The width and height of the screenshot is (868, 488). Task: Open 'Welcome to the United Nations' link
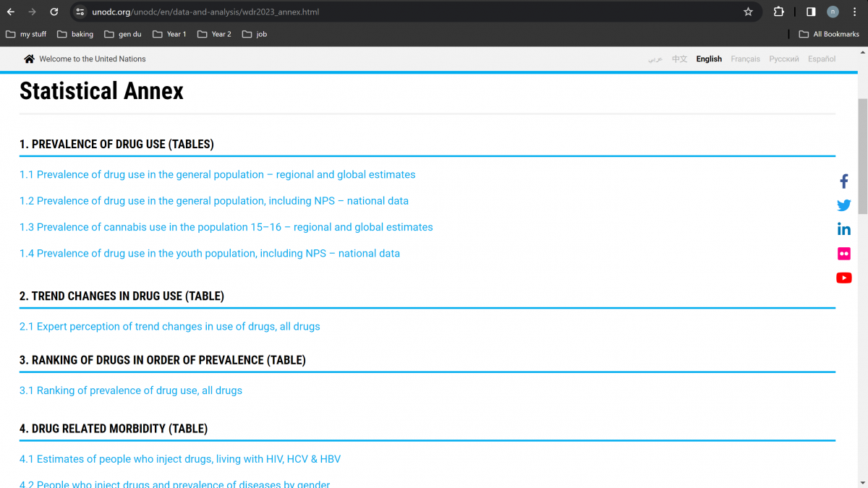93,59
